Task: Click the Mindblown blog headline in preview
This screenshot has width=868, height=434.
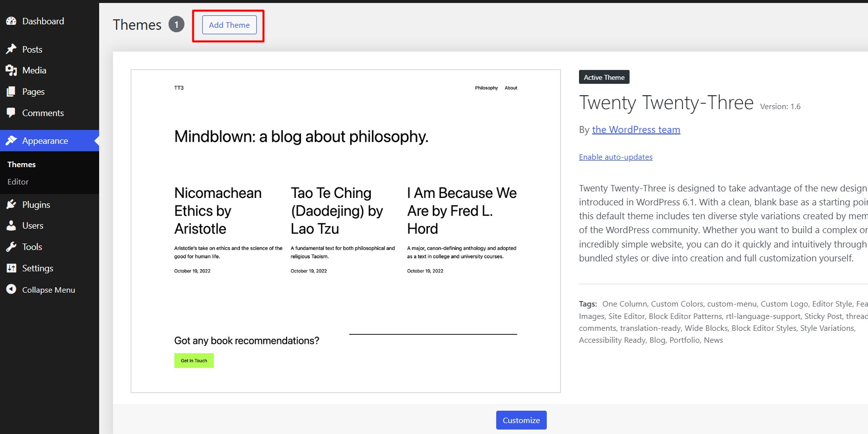Action: coord(301,136)
